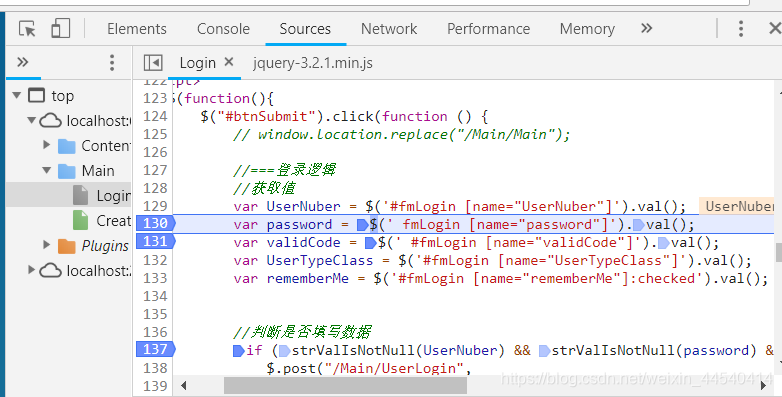Open the Network tab
Screen dimensions: 782x397
click(389, 29)
